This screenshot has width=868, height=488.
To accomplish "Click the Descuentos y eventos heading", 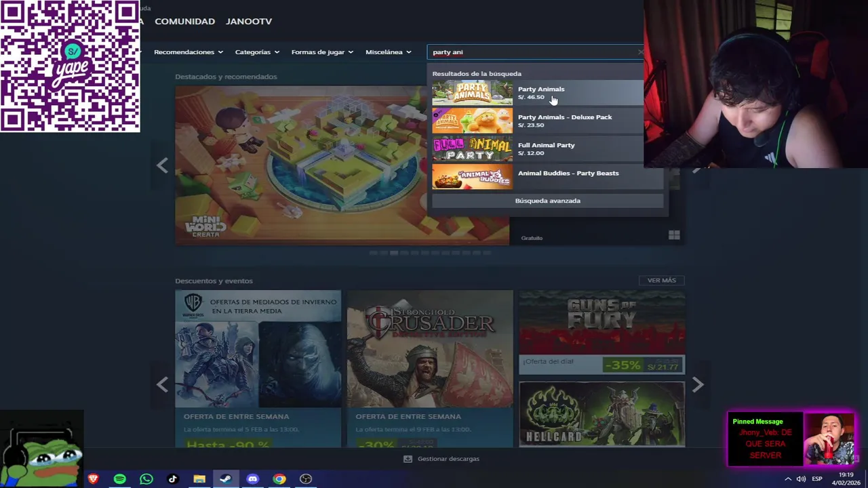I will (x=214, y=281).
